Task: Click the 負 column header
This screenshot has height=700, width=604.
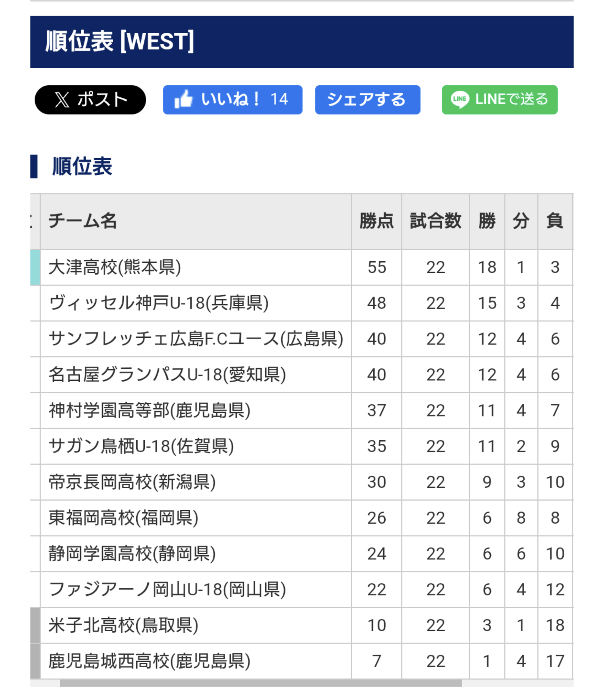Action: tap(555, 221)
